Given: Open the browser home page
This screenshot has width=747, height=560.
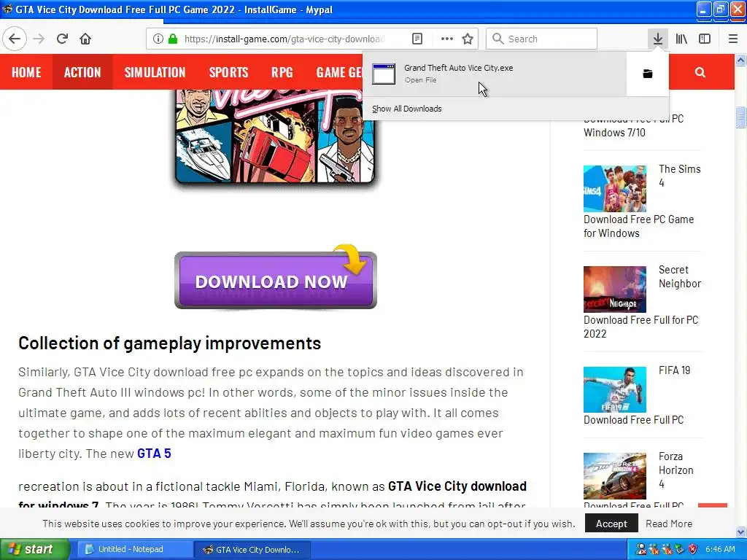Looking at the screenshot, I should (85, 39).
